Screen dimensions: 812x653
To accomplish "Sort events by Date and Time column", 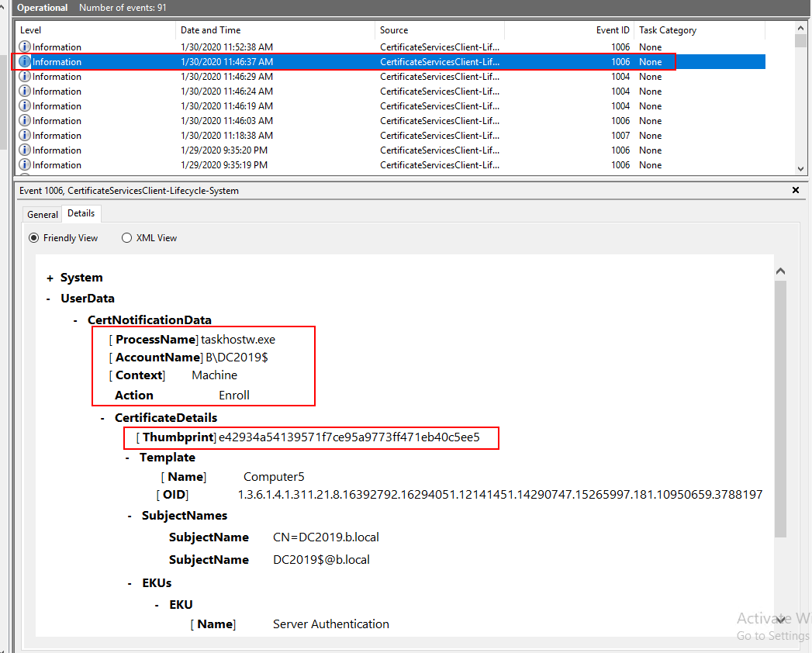I will [x=210, y=30].
